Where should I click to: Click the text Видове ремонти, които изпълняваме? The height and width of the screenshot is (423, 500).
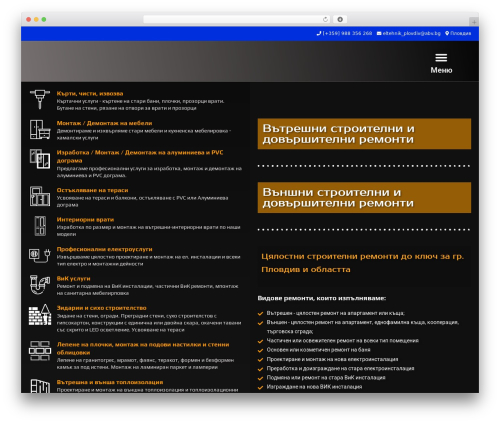pos(322,298)
